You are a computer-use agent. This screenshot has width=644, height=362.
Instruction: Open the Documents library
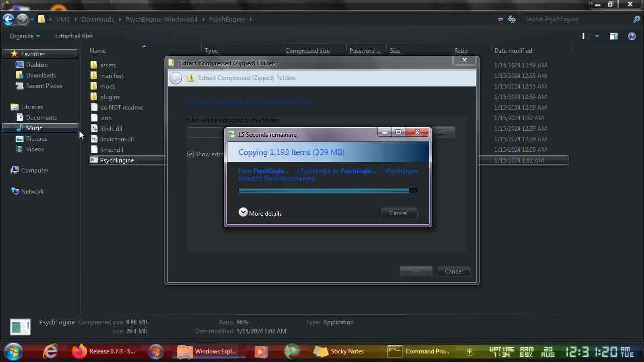tap(41, 118)
